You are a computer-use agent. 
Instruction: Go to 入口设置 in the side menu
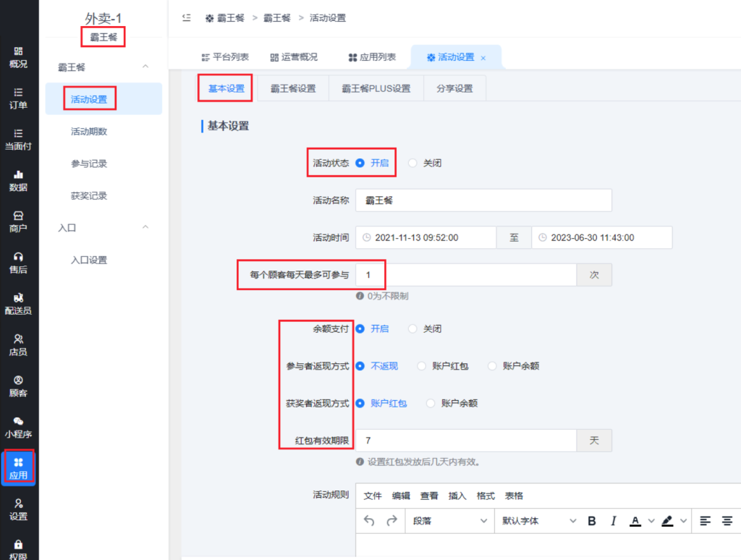tap(89, 260)
